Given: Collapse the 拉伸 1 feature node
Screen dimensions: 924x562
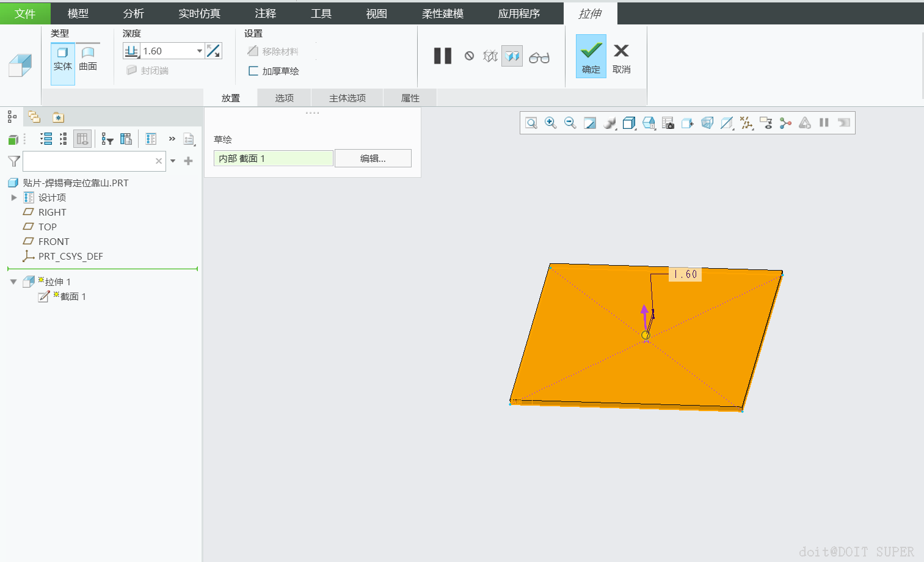Looking at the screenshot, I should click(13, 282).
